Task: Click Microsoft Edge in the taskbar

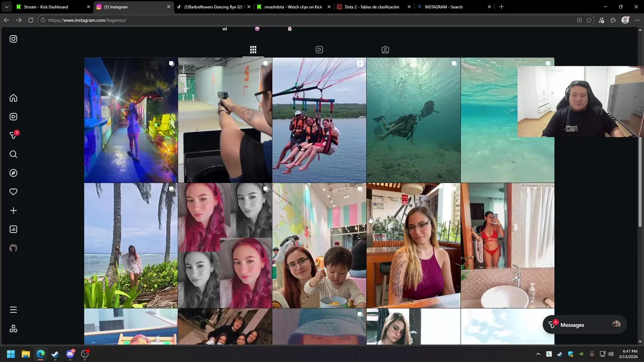Action: pyautogui.click(x=40, y=354)
